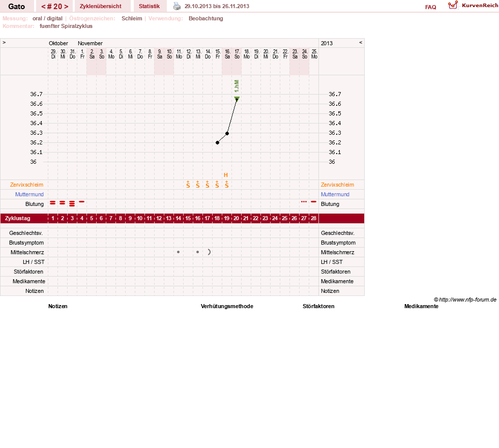
Task: Click date range 29.10.2013 bis 26.11.2013
Action: (217, 7)
